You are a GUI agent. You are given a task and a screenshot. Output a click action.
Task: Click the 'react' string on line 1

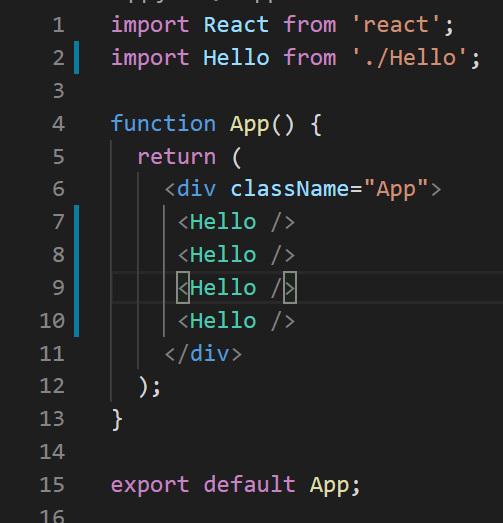(396, 25)
